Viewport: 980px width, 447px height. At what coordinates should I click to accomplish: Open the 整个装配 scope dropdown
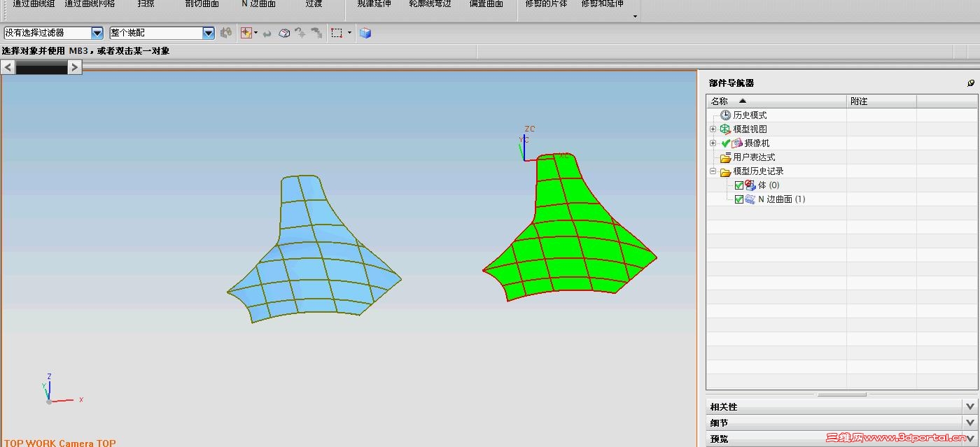[209, 33]
